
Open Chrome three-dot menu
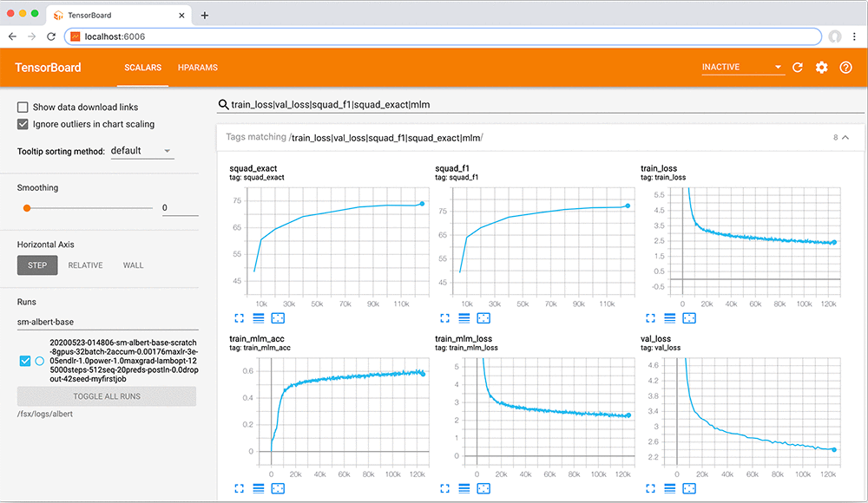click(854, 36)
